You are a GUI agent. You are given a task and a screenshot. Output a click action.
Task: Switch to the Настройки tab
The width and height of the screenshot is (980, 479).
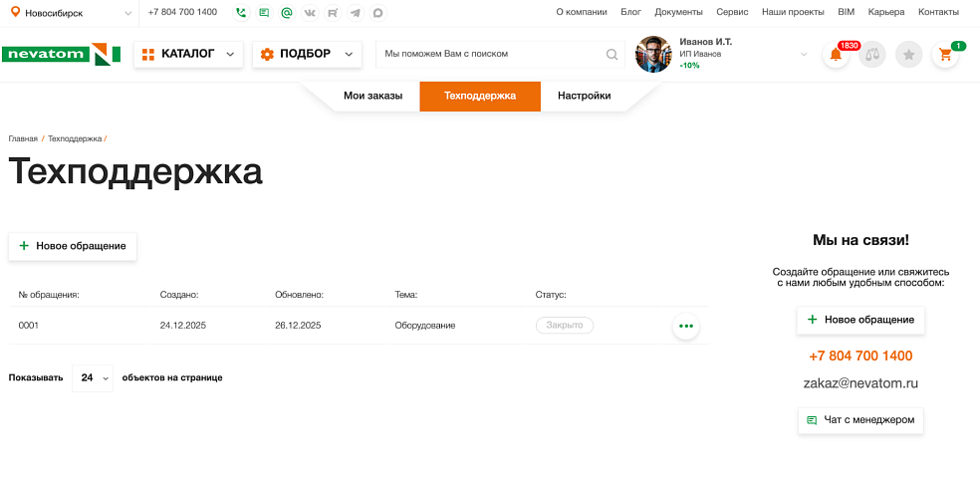click(584, 97)
